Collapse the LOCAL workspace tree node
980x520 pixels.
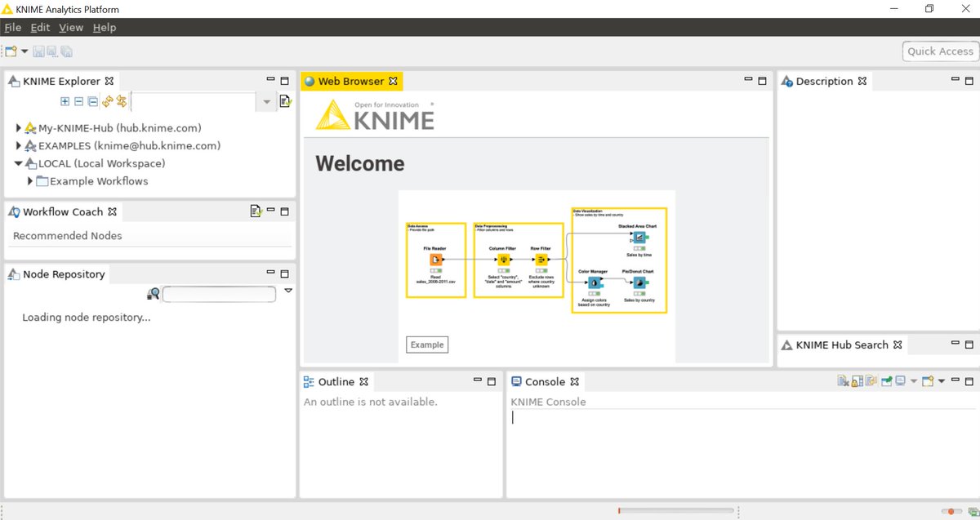pyautogui.click(x=19, y=163)
